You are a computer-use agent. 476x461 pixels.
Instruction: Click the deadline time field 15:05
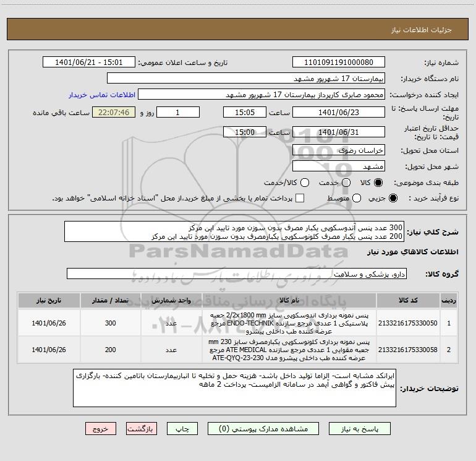[245, 112]
